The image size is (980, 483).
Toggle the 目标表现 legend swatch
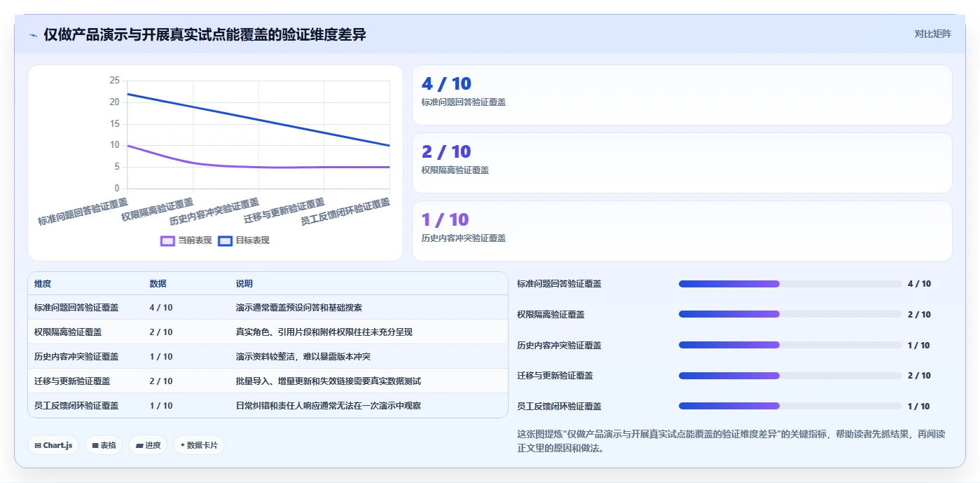click(225, 240)
